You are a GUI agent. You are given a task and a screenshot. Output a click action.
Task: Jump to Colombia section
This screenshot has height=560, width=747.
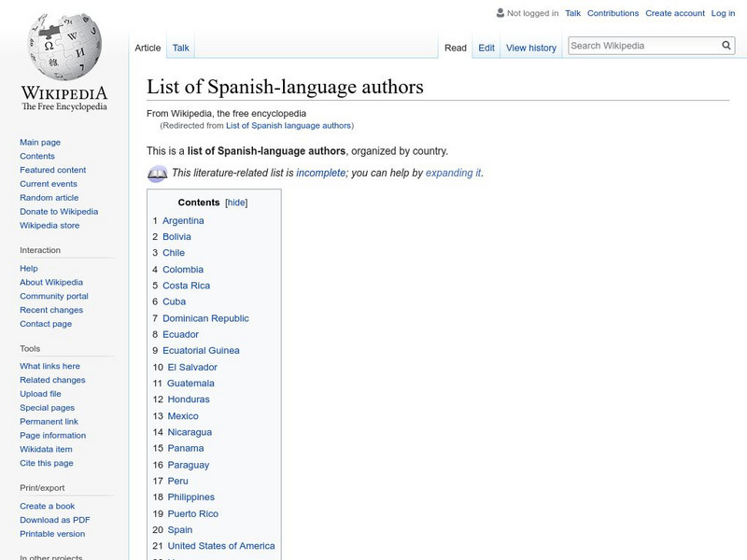[x=183, y=270]
